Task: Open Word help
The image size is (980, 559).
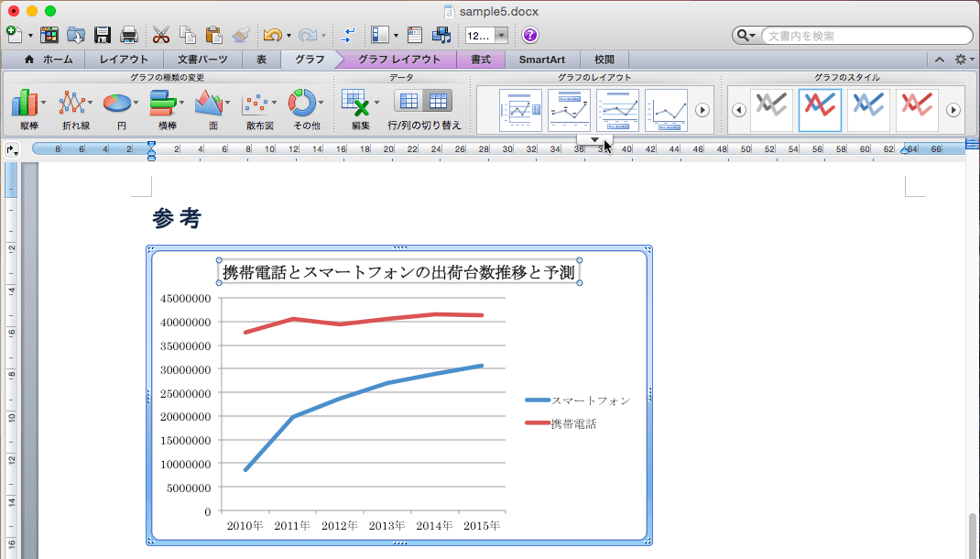Action: (530, 35)
